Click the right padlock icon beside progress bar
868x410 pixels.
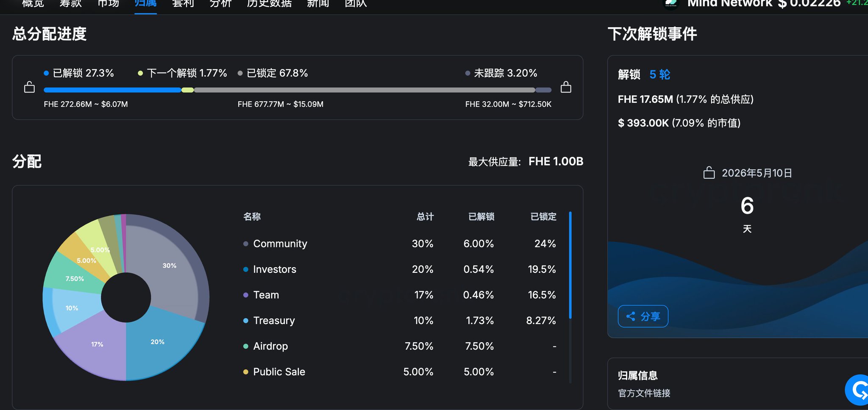click(x=566, y=87)
